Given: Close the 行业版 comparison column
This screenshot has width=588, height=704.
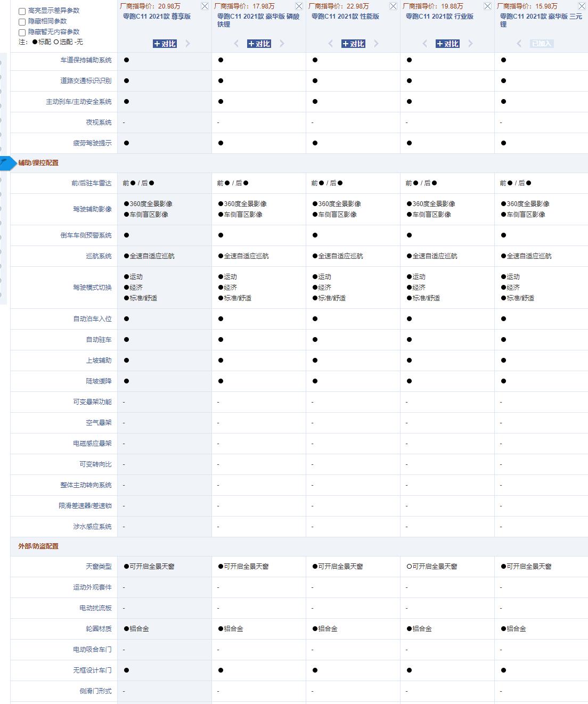Looking at the screenshot, I should [x=487, y=6].
